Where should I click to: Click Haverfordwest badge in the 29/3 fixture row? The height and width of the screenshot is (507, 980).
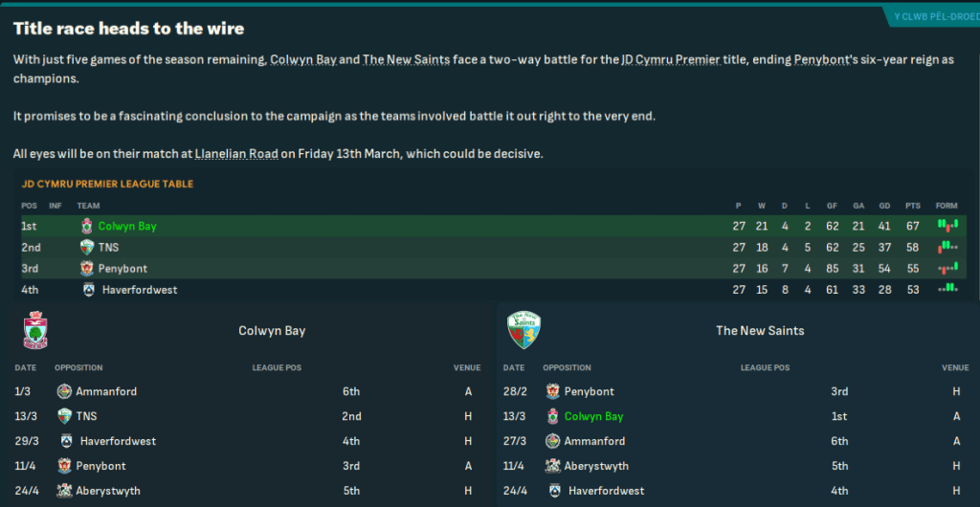point(66,441)
